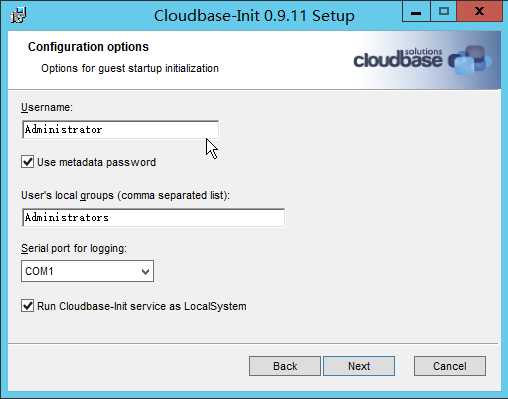Close the setup window with the red X
This screenshot has width=508, height=399.
[479, 12]
